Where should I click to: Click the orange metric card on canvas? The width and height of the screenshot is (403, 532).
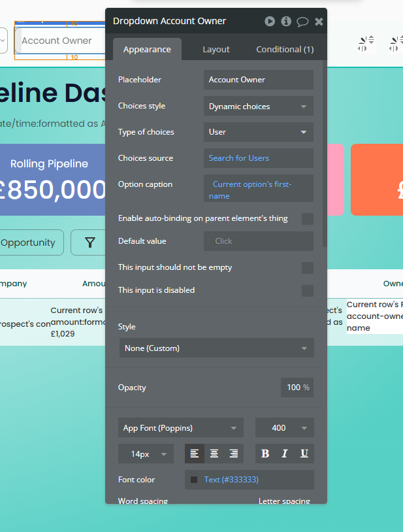(x=377, y=180)
